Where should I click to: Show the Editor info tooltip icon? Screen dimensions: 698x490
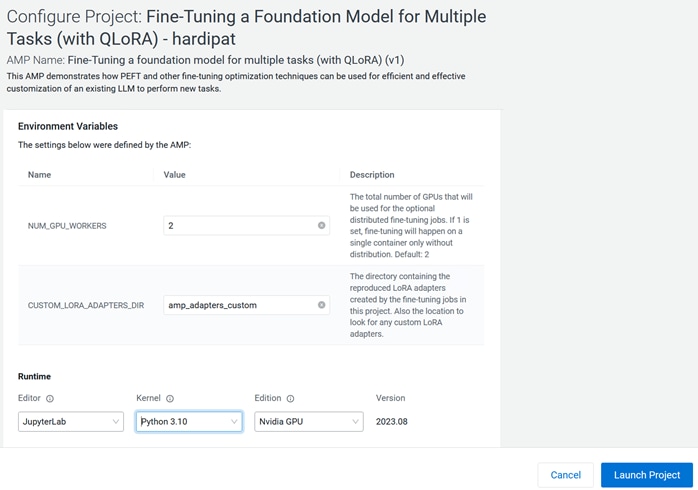point(50,398)
